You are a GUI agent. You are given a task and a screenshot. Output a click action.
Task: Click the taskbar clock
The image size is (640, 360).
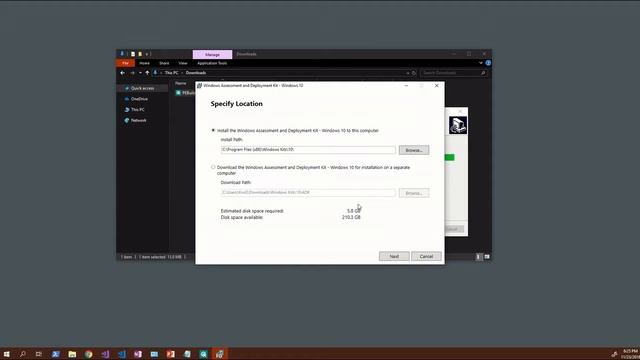pyautogui.click(x=630, y=354)
